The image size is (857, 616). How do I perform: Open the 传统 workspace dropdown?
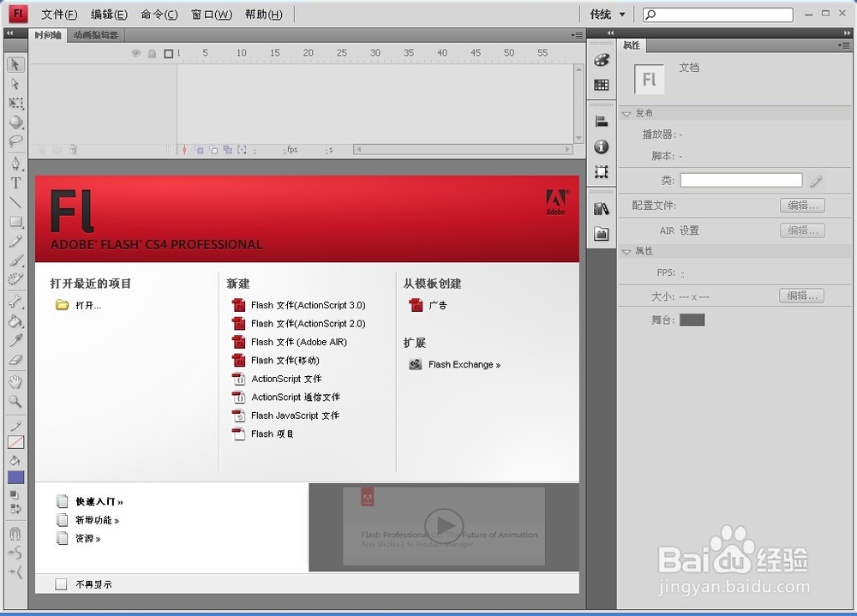pos(608,15)
